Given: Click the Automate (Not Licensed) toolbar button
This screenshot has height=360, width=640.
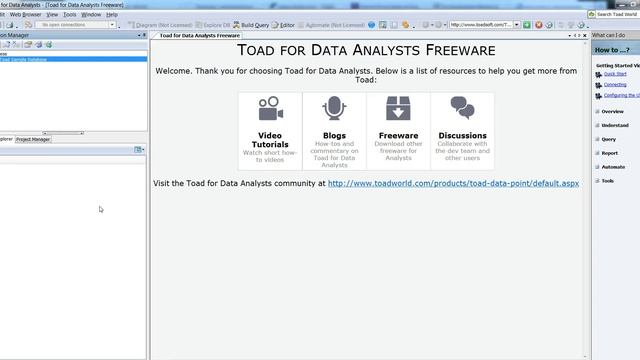Looking at the screenshot, I should tap(331, 25).
